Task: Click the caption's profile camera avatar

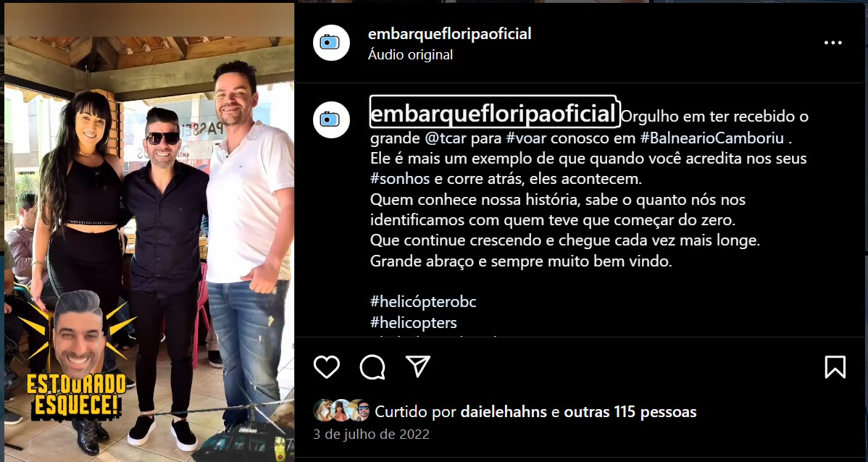Action: [331, 119]
